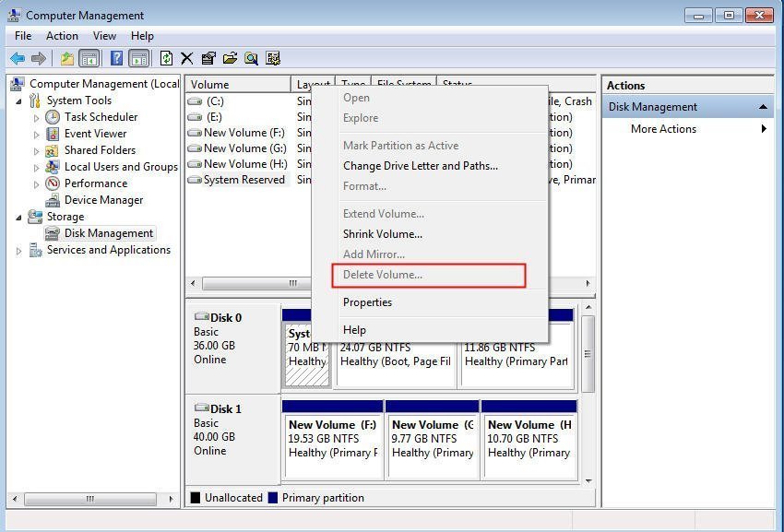
Task: Click the black Unallocated legend swatch
Action: [x=196, y=498]
